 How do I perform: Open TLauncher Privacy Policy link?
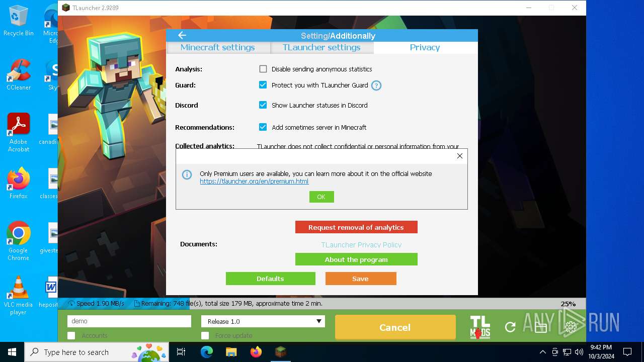(361, 245)
